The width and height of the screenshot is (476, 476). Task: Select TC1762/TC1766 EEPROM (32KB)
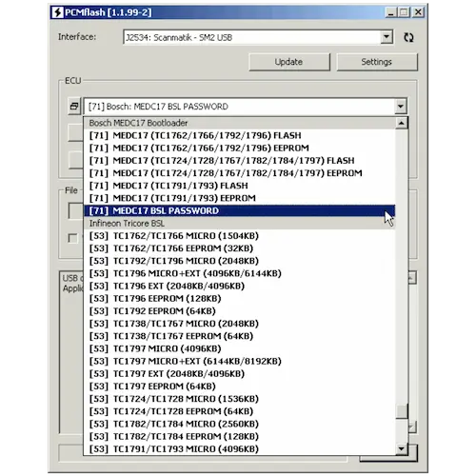coord(239,248)
